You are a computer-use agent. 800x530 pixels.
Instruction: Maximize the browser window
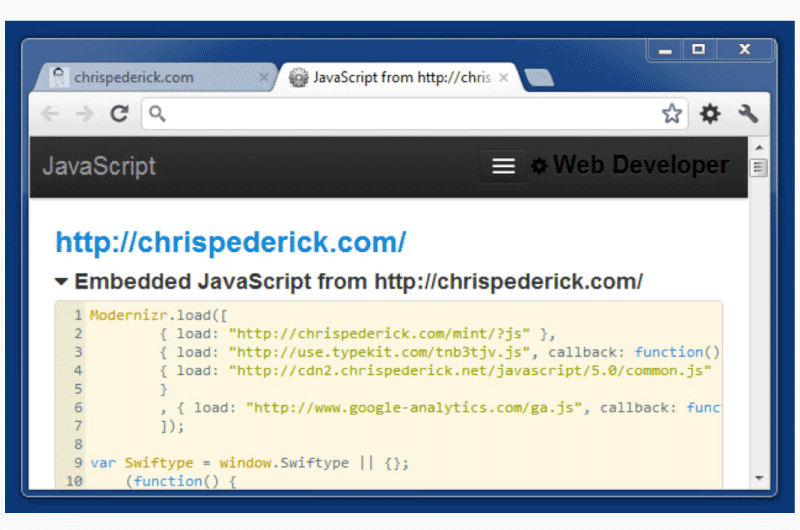698,49
